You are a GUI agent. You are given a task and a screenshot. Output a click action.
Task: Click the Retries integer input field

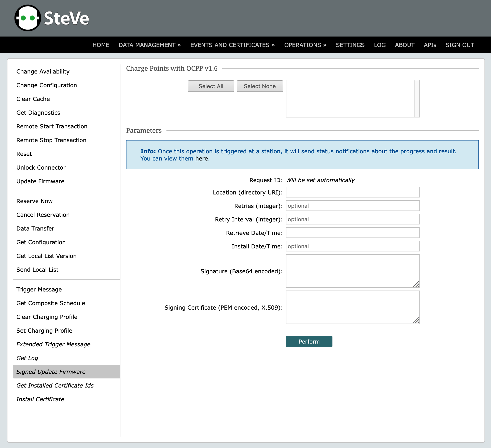click(352, 206)
